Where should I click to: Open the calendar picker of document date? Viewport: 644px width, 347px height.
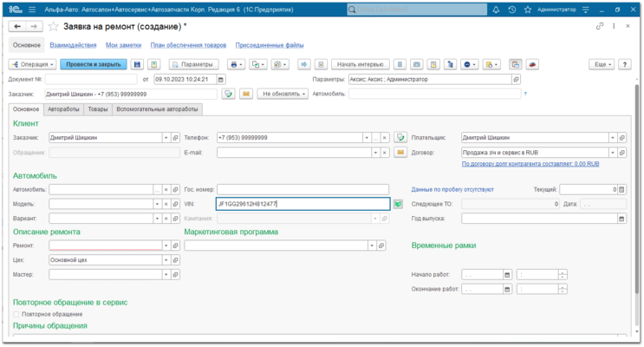tap(221, 79)
